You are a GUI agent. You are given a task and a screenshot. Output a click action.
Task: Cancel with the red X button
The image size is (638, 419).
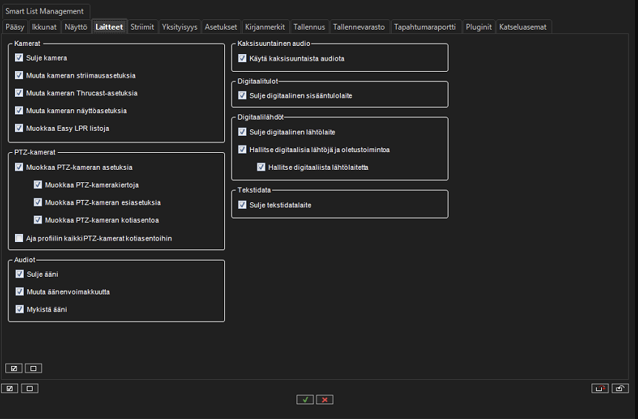pyautogui.click(x=325, y=399)
